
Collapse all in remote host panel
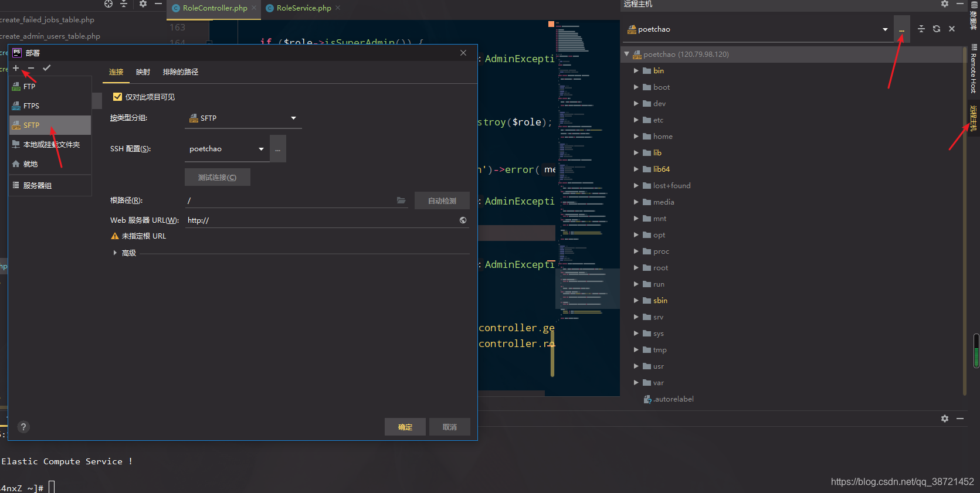pyautogui.click(x=921, y=29)
